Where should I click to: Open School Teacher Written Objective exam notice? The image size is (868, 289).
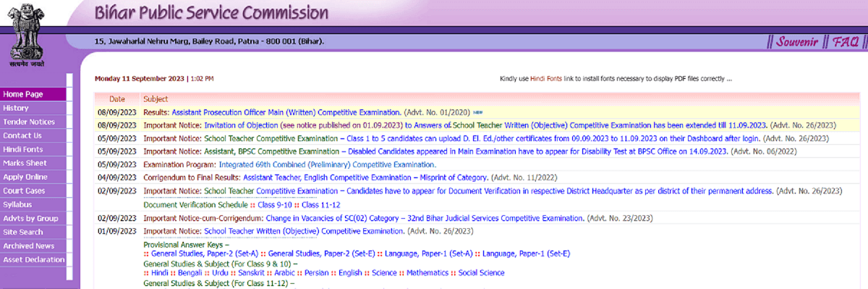point(305,231)
